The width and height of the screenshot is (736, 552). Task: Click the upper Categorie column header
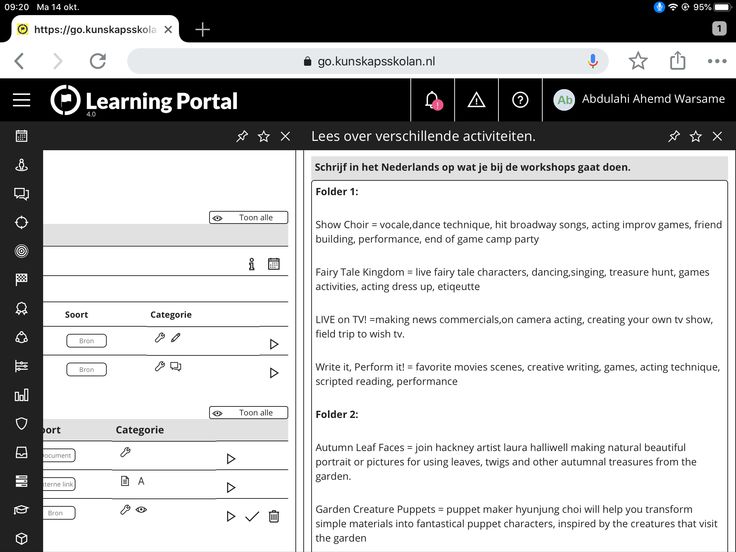click(x=171, y=314)
